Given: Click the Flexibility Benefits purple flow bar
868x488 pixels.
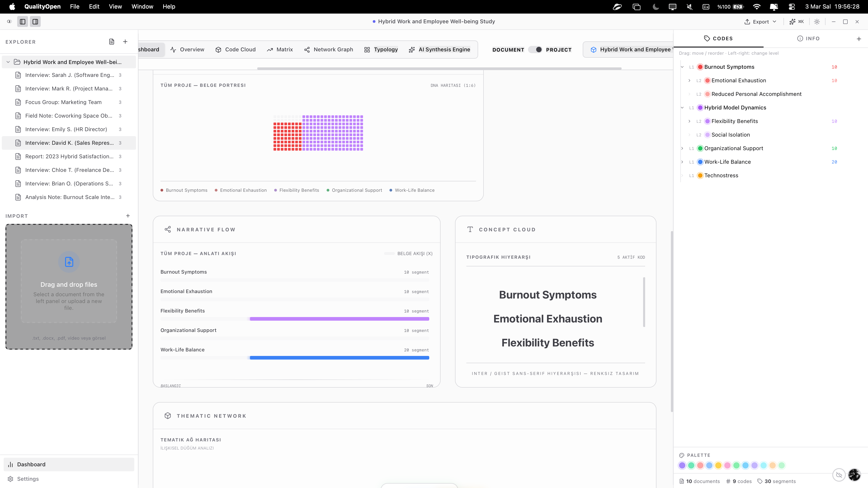Looking at the screenshot, I should (339, 319).
